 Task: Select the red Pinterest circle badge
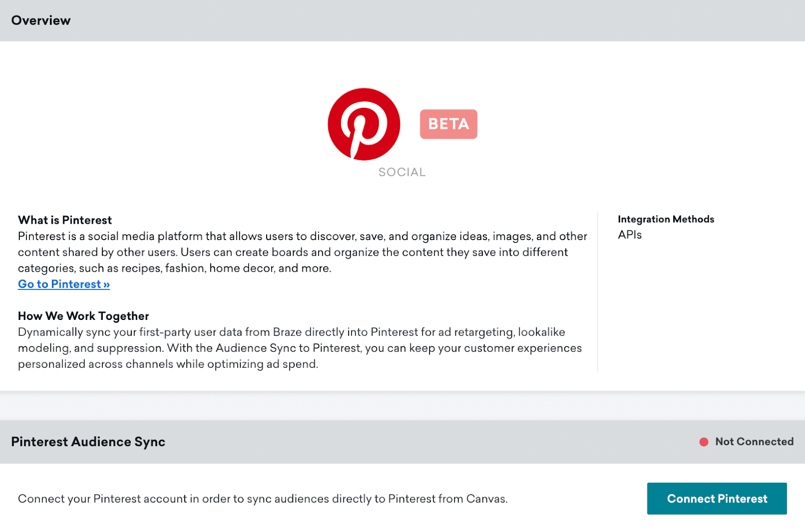tap(363, 124)
